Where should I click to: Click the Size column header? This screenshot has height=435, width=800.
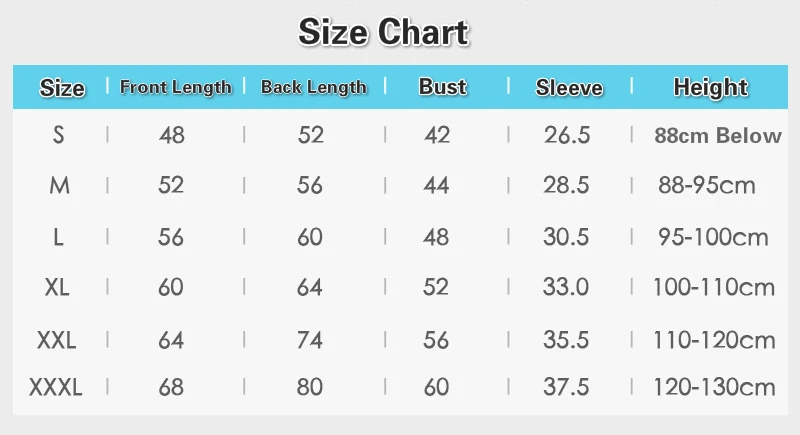pos(62,88)
